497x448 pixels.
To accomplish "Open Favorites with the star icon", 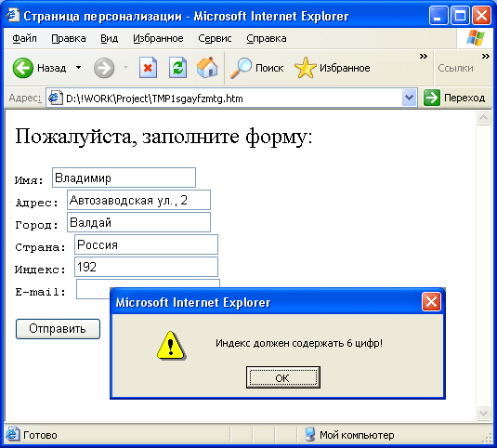I will (x=306, y=68).
